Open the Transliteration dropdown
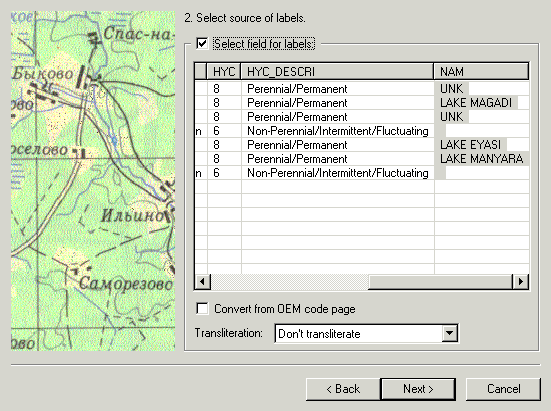 pos(450,333)
